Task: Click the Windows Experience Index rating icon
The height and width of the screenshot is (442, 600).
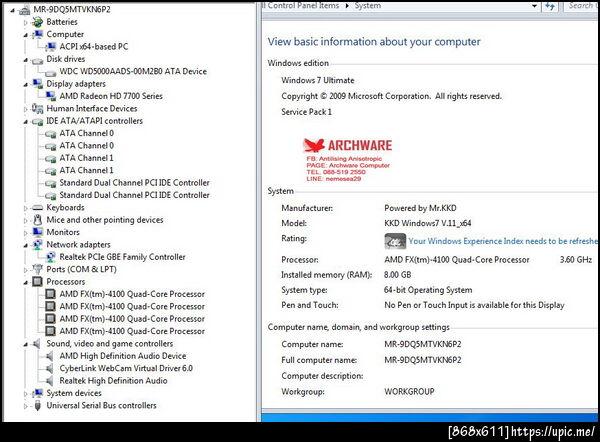Action: [x=395, y=241]
